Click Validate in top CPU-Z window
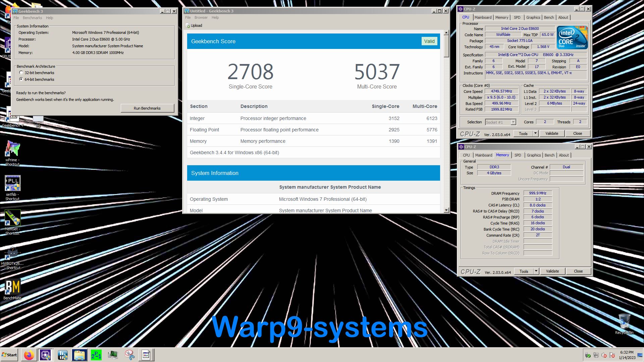This screenshot has height=362, width=644. (552, 133)
